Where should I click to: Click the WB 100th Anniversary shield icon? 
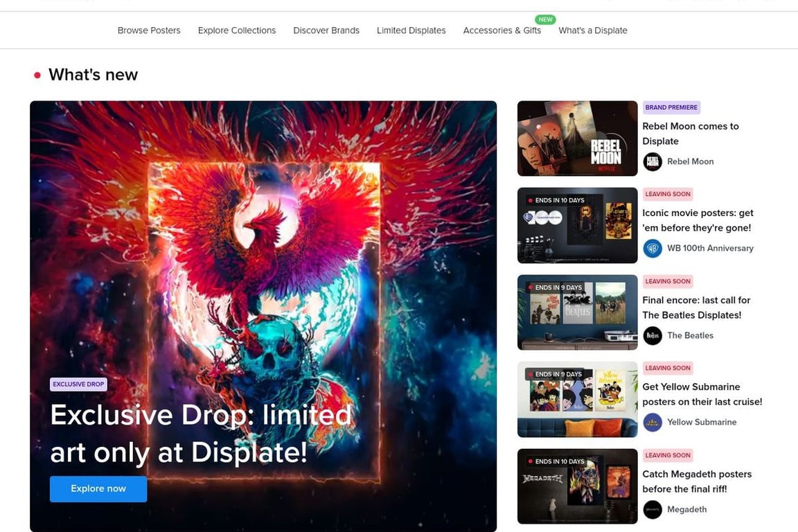click(x=652, y=248)
